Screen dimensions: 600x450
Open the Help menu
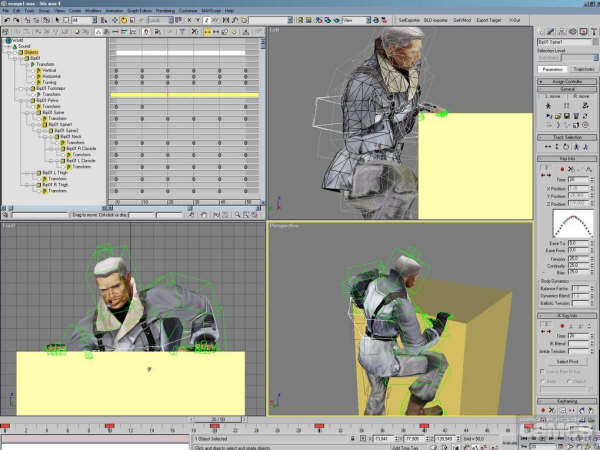point(229,11)
